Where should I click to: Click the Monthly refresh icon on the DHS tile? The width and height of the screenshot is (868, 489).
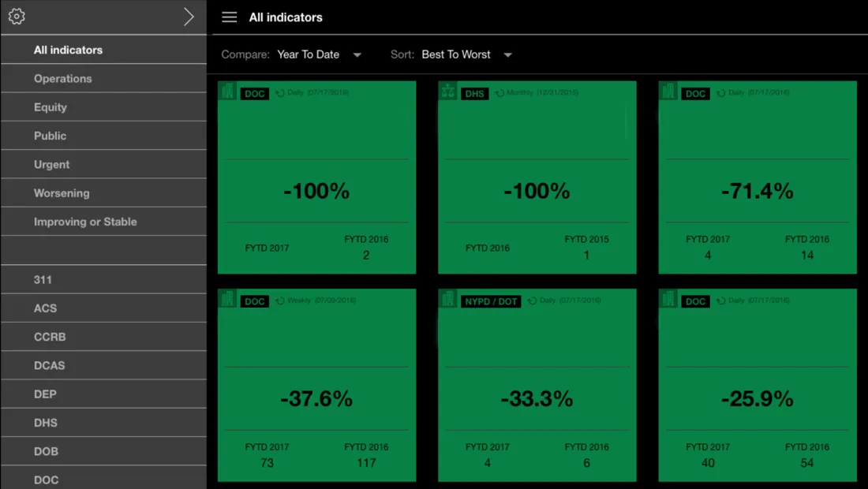(500, 93)
